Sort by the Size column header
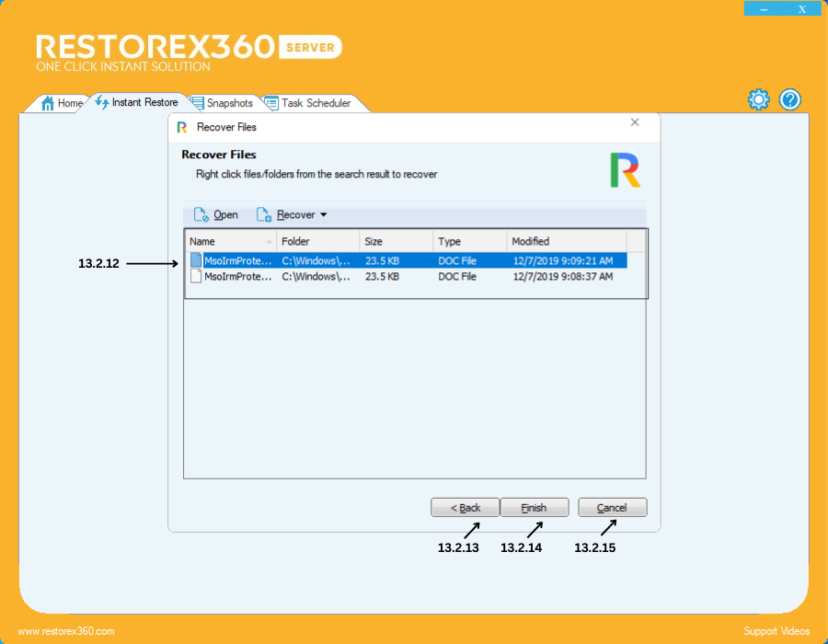828x644 pixels. coord(396,241)
